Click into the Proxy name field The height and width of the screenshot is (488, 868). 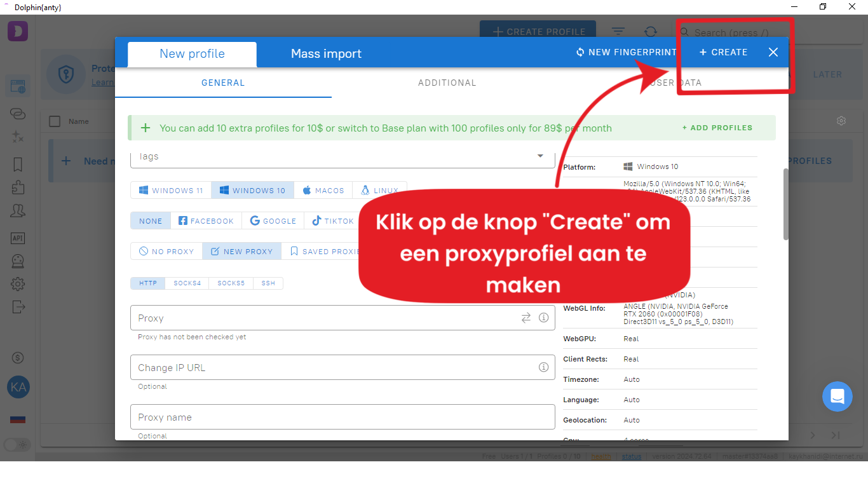pos(342,417)
